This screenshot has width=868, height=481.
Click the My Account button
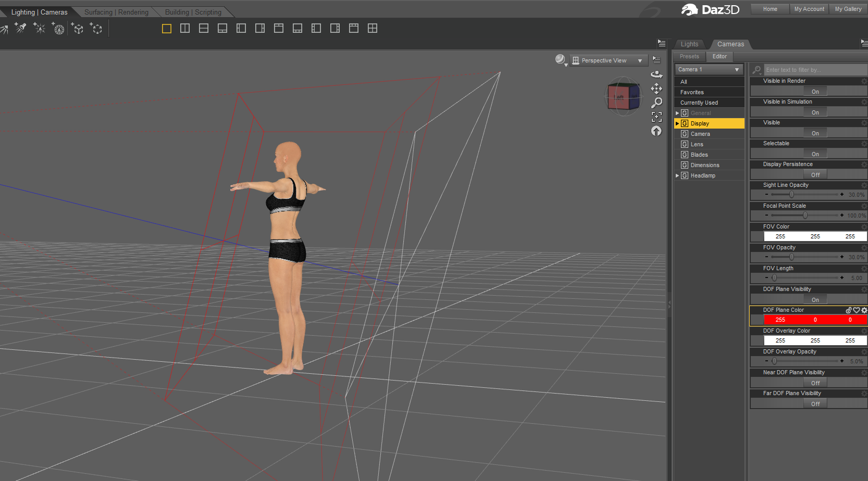809,9
